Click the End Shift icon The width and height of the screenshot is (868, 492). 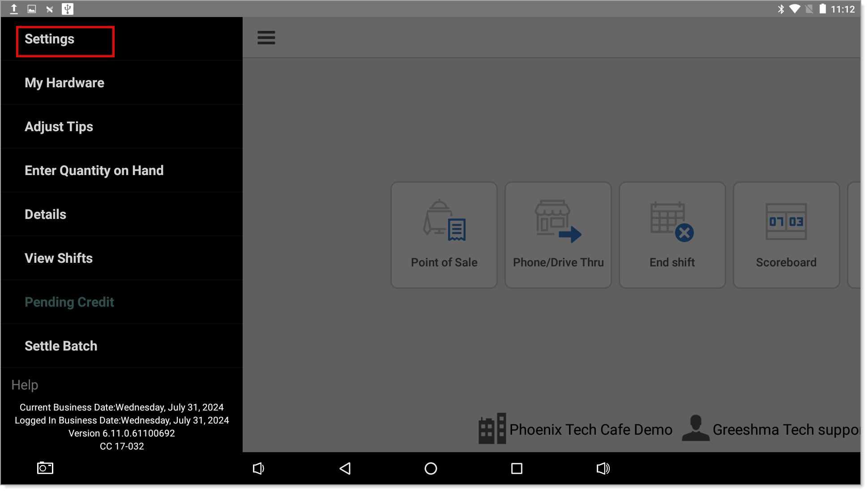coord(672,234)
